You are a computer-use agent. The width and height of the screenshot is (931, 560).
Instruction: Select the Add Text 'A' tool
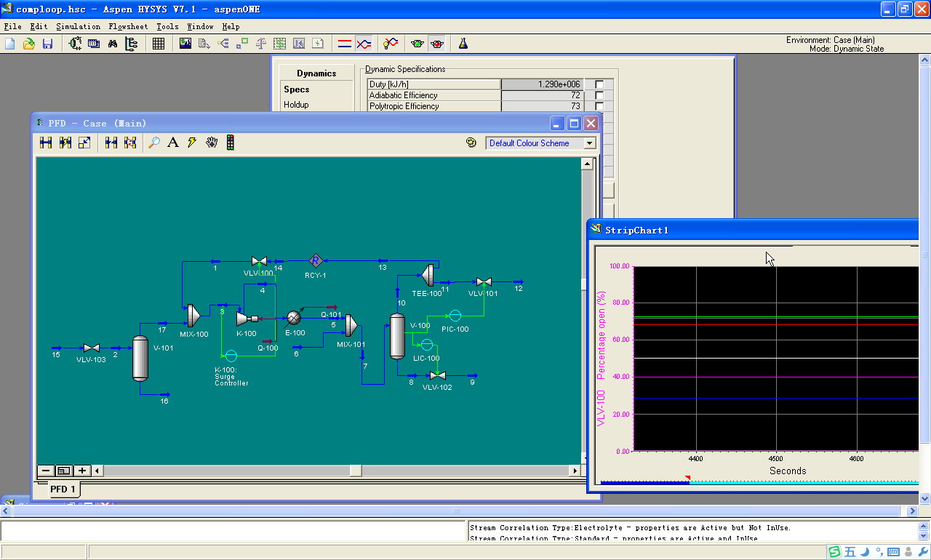173,143
